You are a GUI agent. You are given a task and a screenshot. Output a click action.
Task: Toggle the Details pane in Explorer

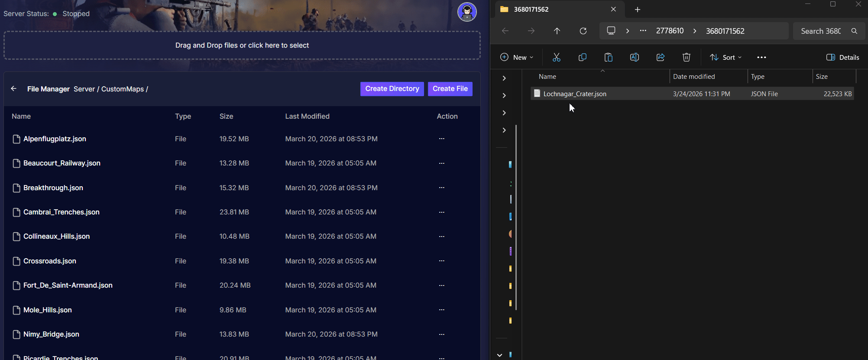tap(843, 57)
